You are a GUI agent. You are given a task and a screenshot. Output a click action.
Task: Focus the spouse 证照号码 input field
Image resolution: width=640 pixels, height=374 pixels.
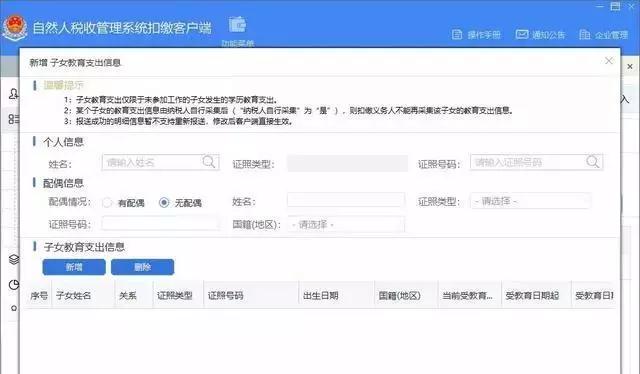point(160,224)
